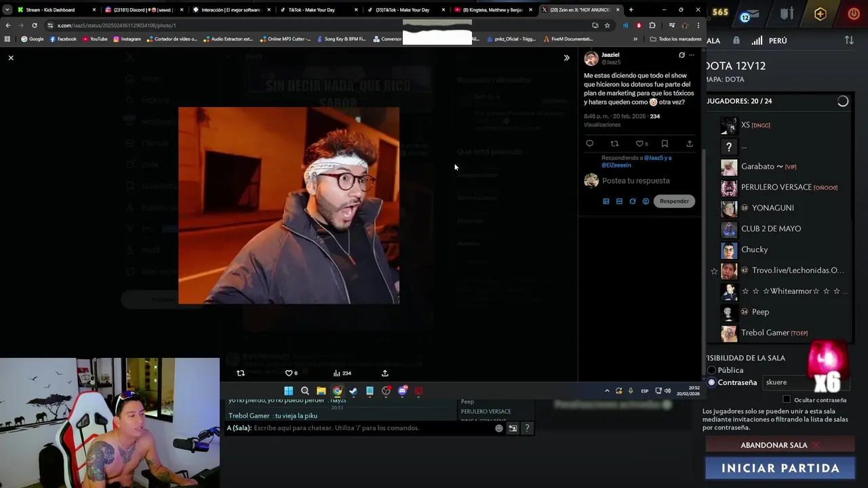Open the Dota 2 taskbar icon
Image resolution: width=868 pixels, height=488 pixels.
coord(418,390)
